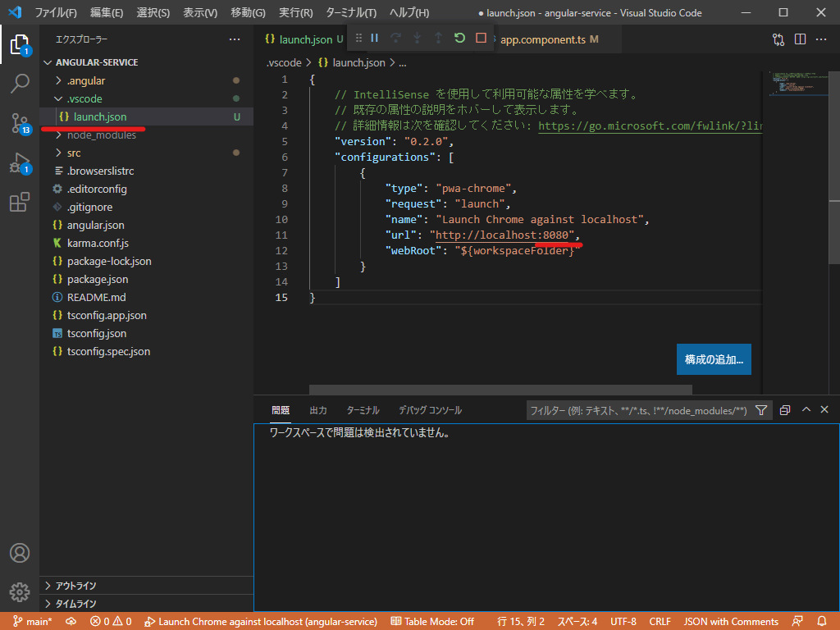Open the Help menu

click(x=409, y=12)
